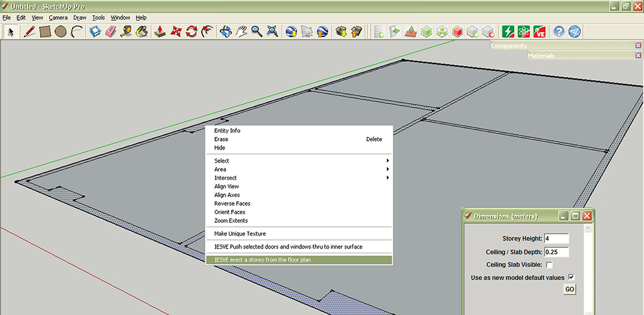Open the Edit menu
Viewport: 644px width, 315px height.
coord(21,18)
